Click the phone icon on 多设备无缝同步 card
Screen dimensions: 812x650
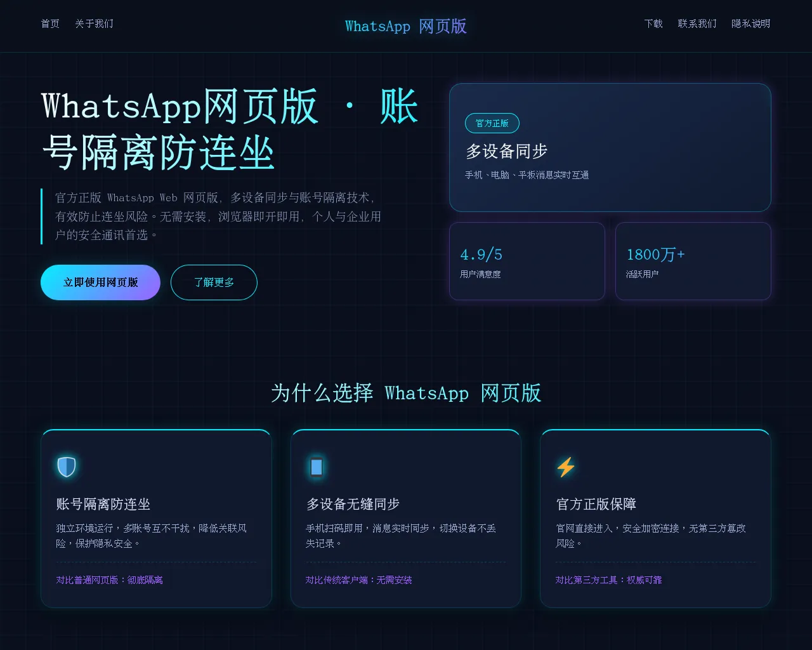(317, 467)
